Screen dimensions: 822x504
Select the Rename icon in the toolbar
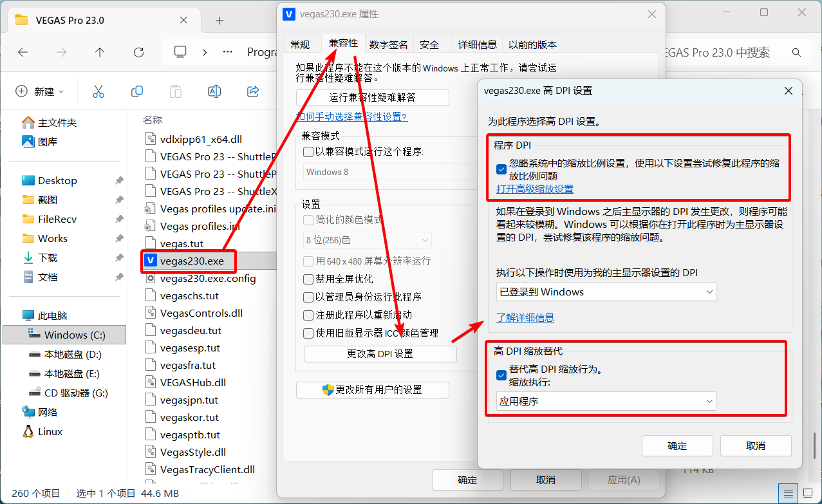coord(214,91)
